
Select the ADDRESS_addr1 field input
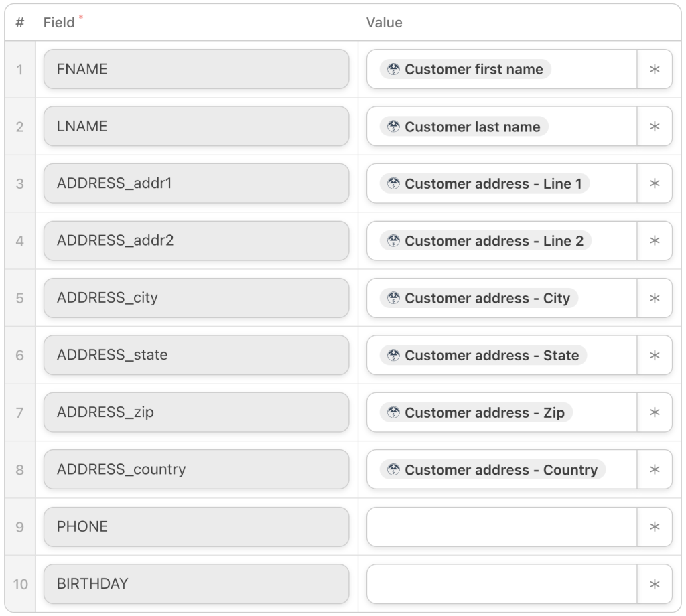click(x=196, y=183)
